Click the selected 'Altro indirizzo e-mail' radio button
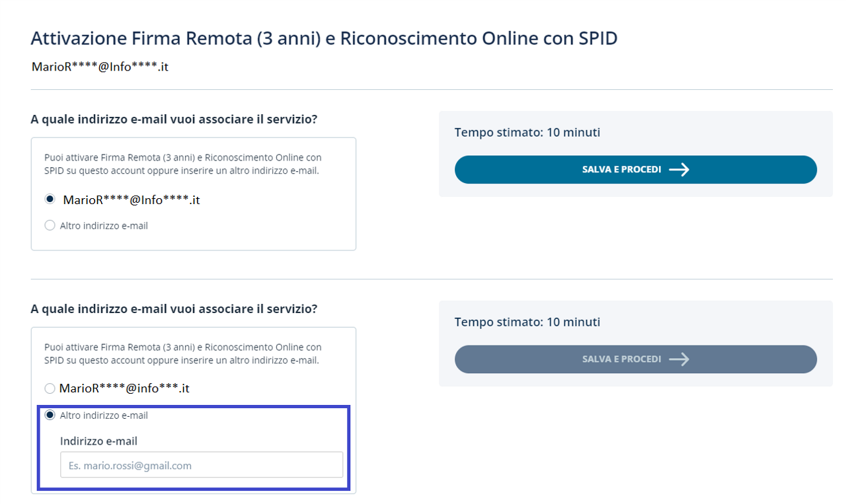Viewport: 846px width, 504px height. tap(50, 415)
